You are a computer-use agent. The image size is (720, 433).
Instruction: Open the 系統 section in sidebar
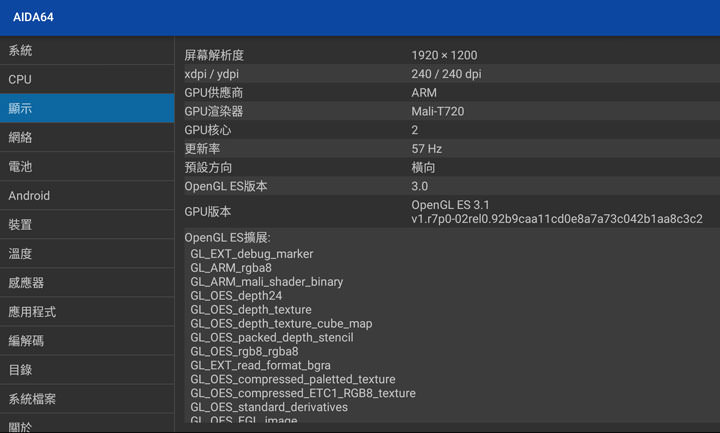[86, 51]
